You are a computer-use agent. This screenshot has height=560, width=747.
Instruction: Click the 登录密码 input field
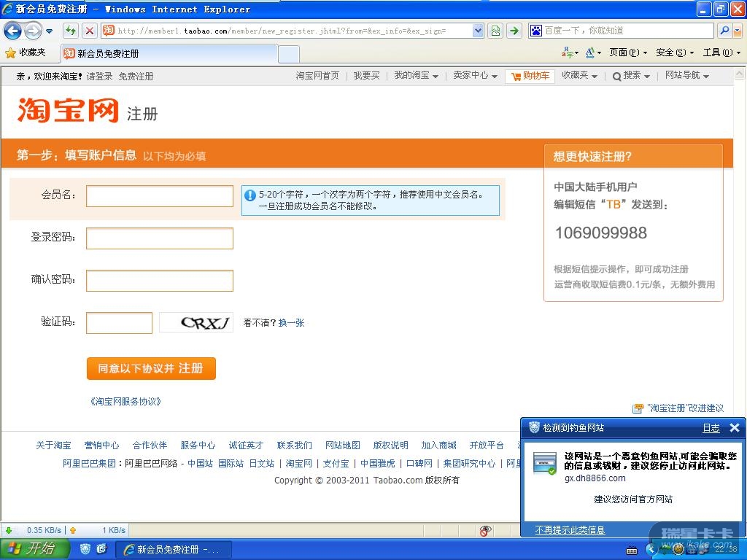click(x=160, y=238)
